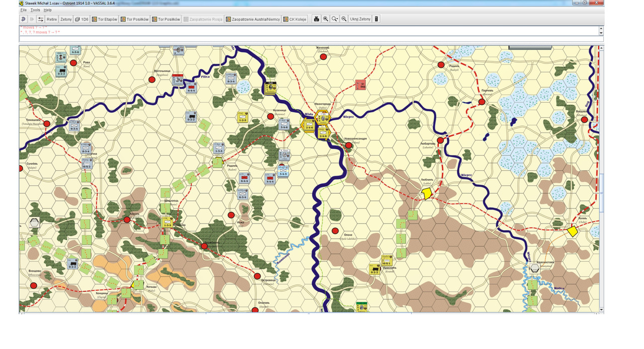The width and height of the screenshot is (644, 349).
Task: Open Zaopatrzenie Austria/Niemcy supply chart
Action: [253, 19]
